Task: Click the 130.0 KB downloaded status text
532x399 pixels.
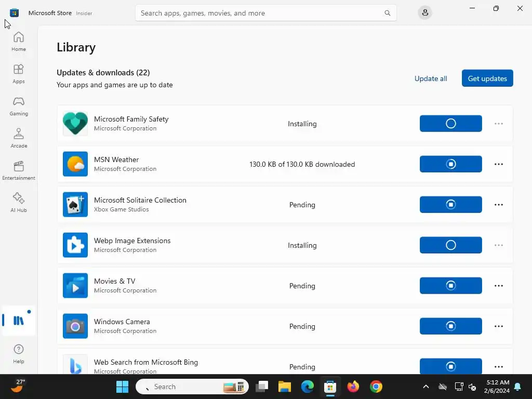Action: point(302,164)
